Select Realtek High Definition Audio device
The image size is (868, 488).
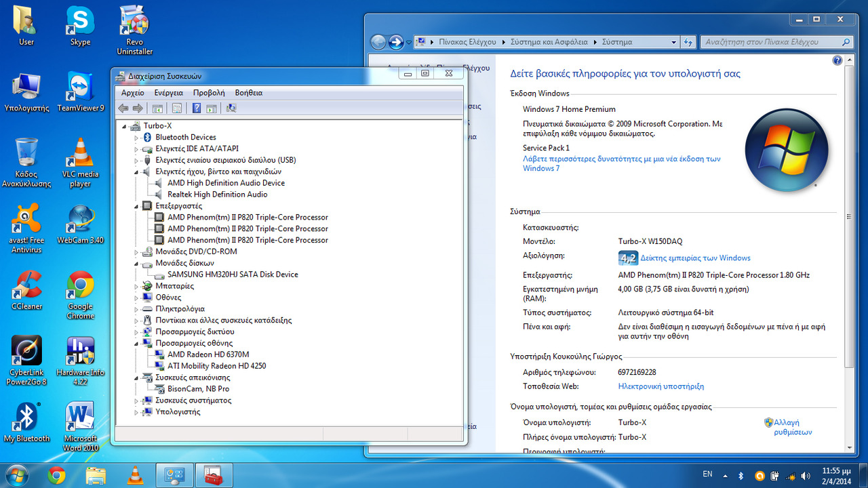218,195
